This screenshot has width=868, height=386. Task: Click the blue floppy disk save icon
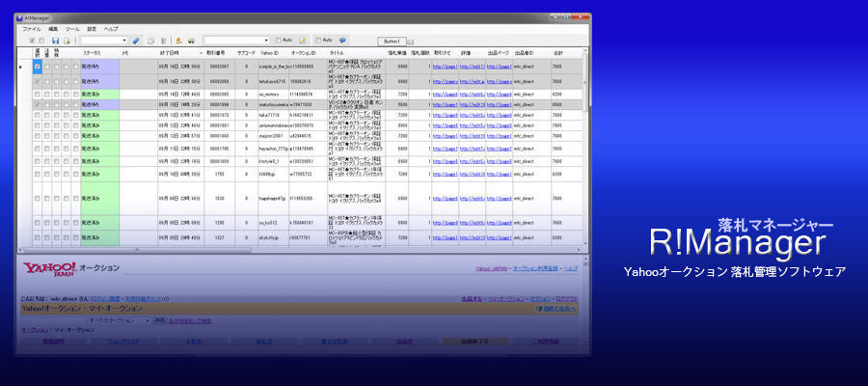[55, 41]
